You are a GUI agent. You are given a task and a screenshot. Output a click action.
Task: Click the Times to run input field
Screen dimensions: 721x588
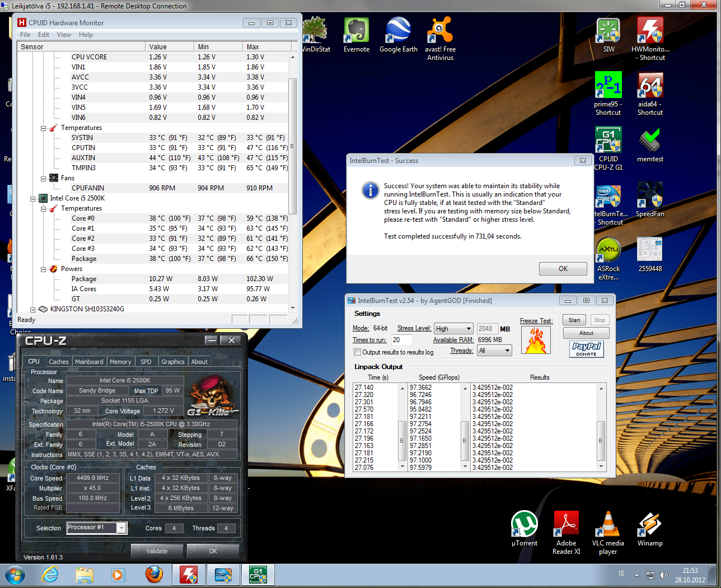pyautogui.click(x=401, y=340)
